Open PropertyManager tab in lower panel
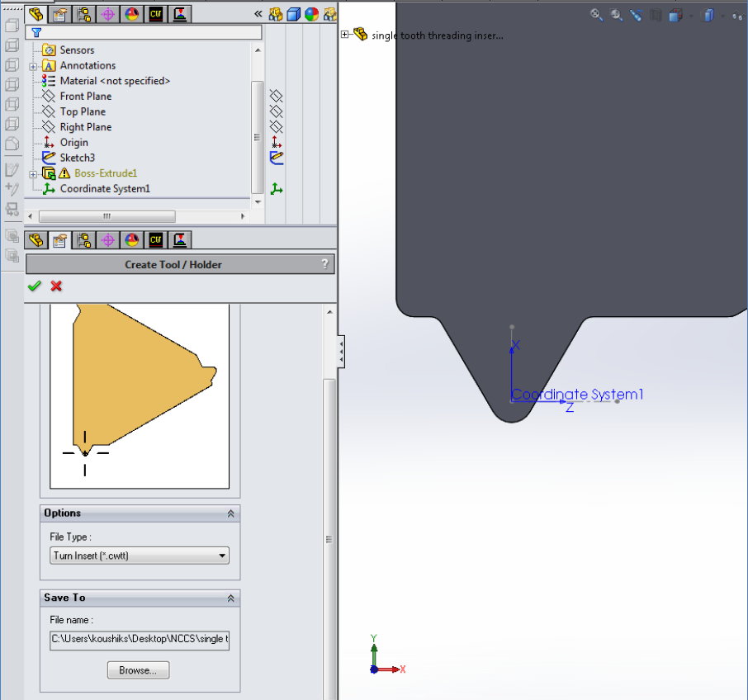Viewport: 748px width, 700px height. tap(59, 240)
